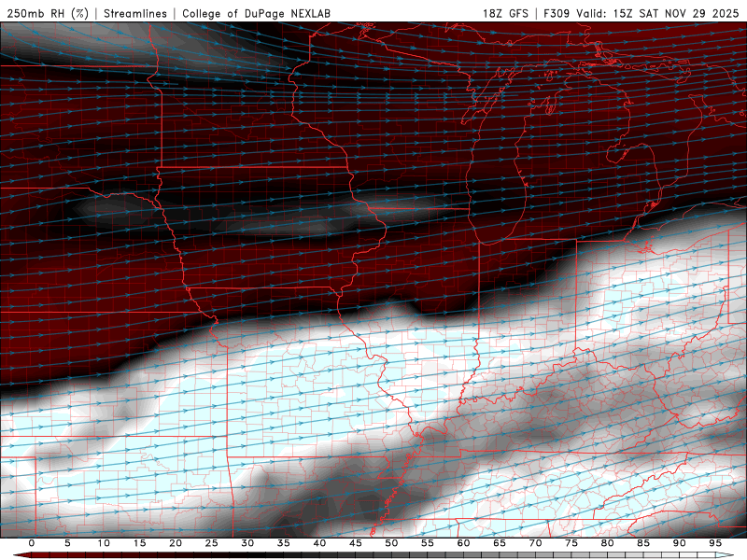747x560 pixels.
Task: Click the 80 tick label on color scale
Action: pos(607,543)
